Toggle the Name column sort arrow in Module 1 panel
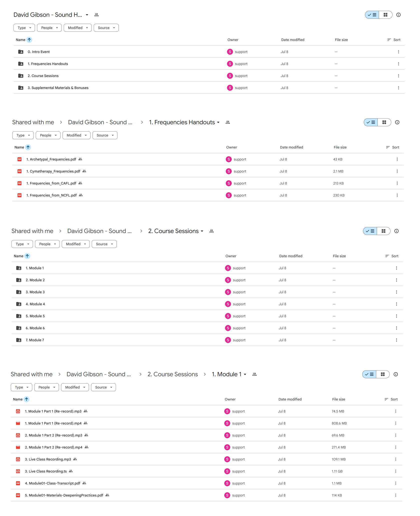The height and width of the screenshot is (516, 420). (x=26, y=399)
